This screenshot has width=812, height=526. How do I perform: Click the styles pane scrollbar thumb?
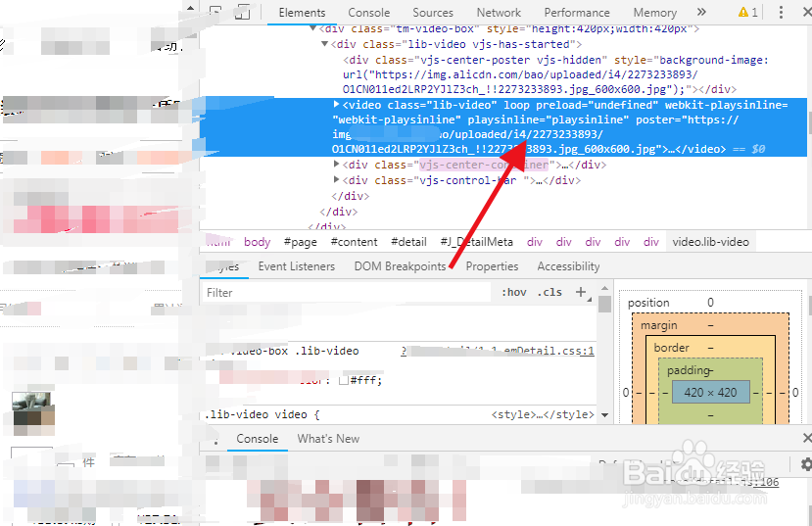point(604,304)
